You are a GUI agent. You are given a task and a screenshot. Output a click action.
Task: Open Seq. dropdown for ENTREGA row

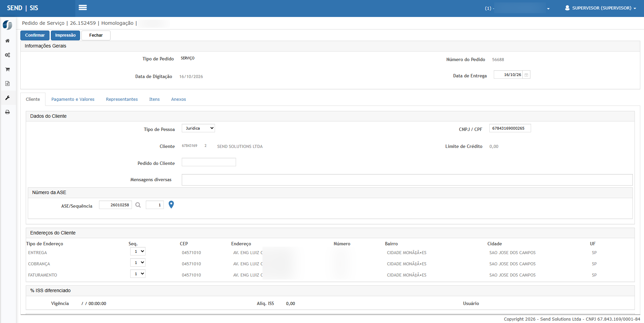[x=138, y=251]
